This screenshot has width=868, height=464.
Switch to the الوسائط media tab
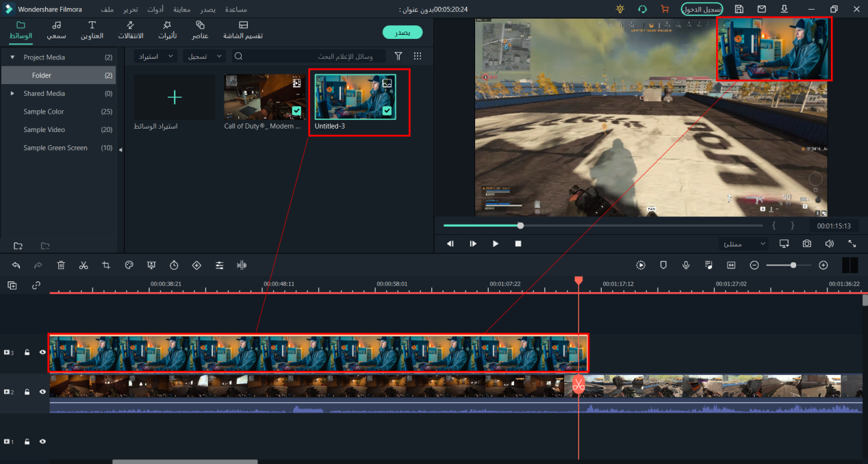point(21,30)
